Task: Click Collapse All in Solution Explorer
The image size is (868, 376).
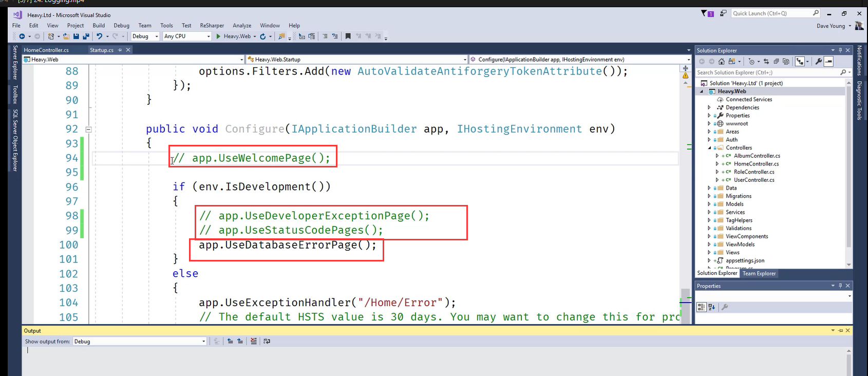Action: [x=776, y=61]
